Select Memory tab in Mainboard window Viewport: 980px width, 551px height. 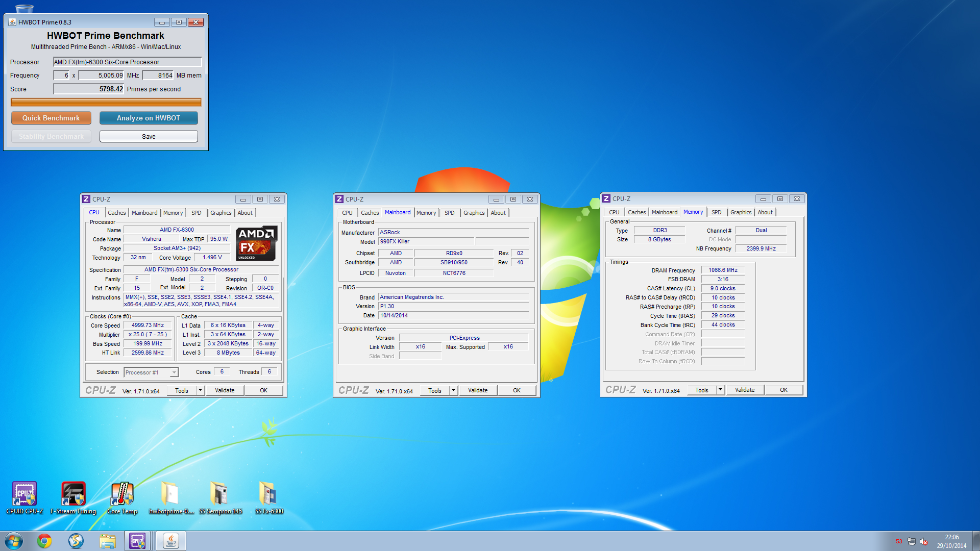tap(426, 213)
